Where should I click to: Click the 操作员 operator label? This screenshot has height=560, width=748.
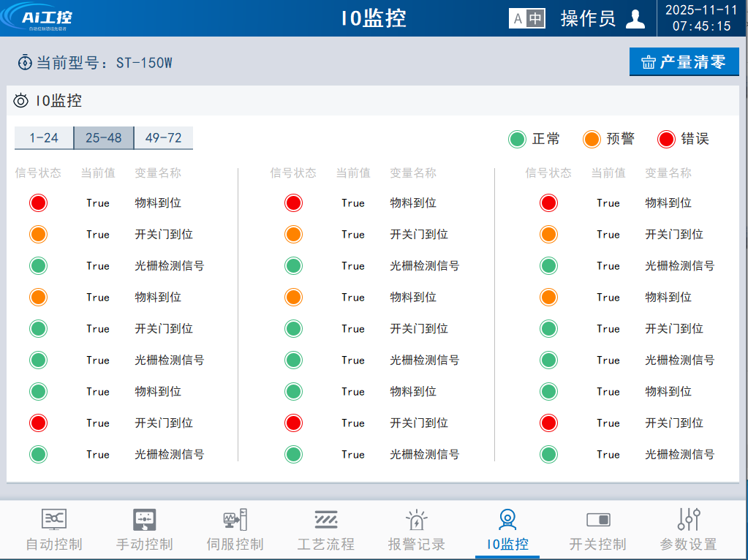coord(588,19)
